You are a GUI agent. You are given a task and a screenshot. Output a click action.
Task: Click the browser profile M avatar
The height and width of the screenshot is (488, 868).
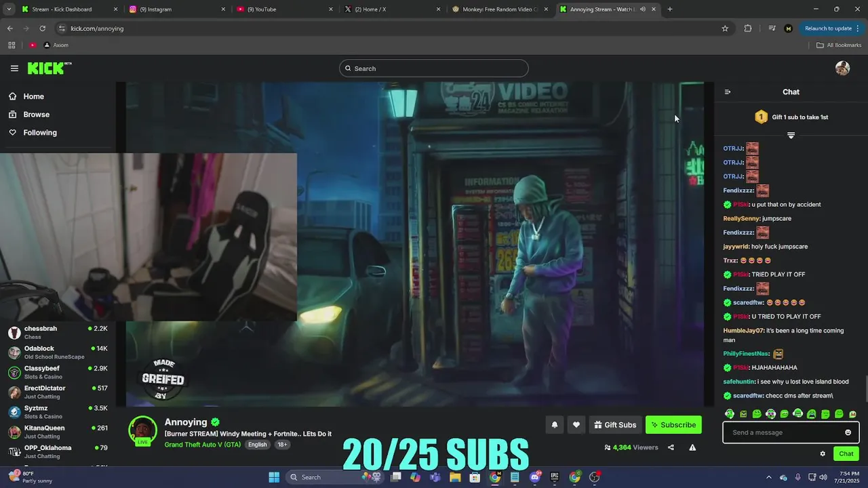pos(788,28)
